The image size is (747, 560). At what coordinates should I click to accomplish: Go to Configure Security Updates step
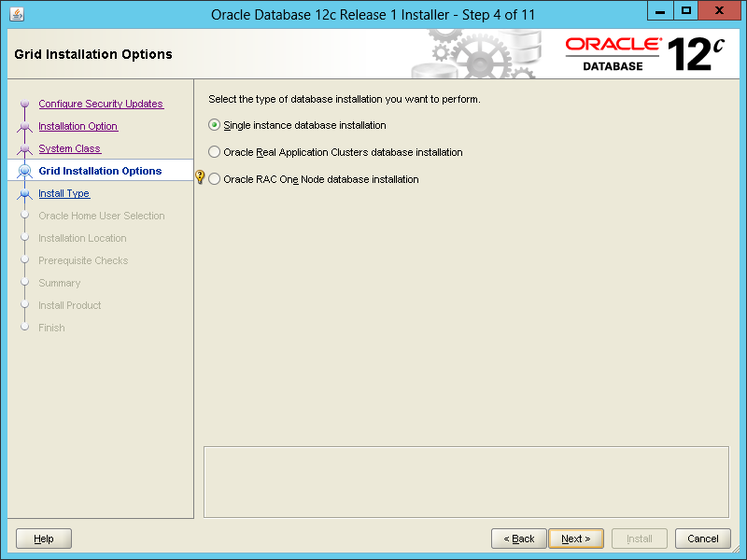[x=101, y=104]
